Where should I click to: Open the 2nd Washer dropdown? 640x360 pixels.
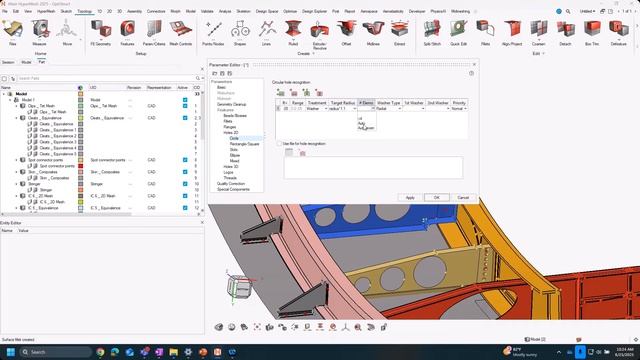coord(438,109)
